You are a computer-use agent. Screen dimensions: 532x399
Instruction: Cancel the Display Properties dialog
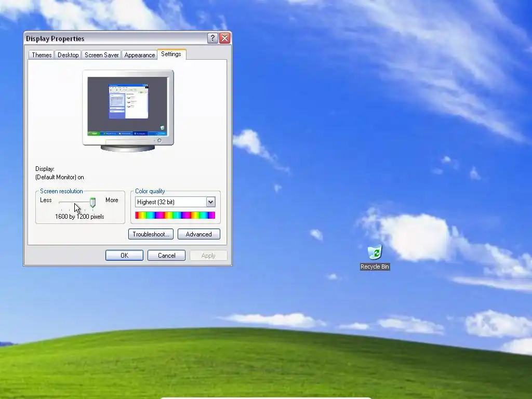[167, 256]
